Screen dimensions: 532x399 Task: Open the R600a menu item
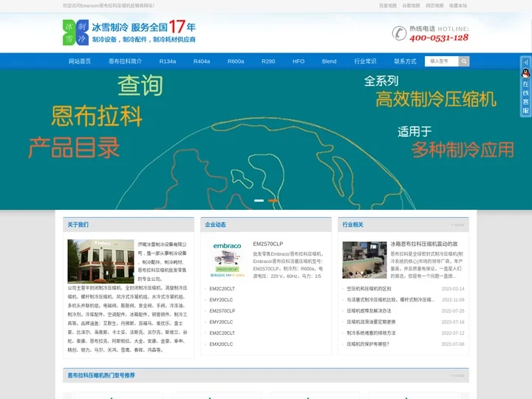pyautogui.click(x=236, y=61)
